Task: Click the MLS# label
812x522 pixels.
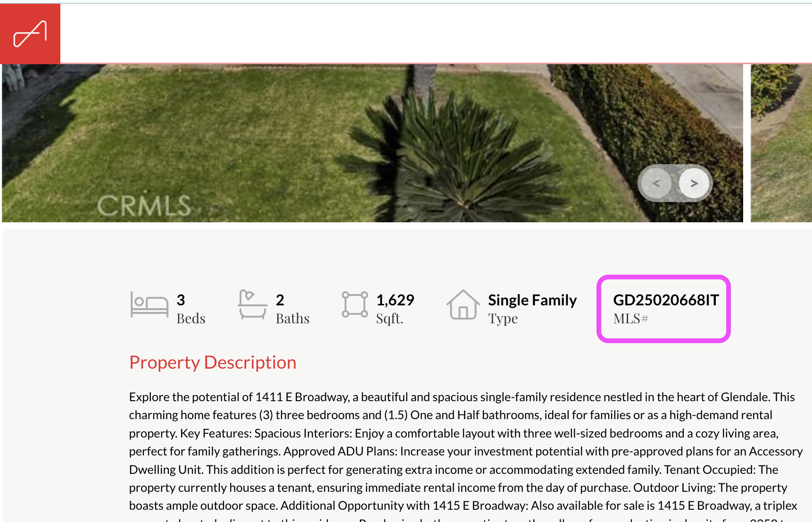Action: [x=631, y=319]
